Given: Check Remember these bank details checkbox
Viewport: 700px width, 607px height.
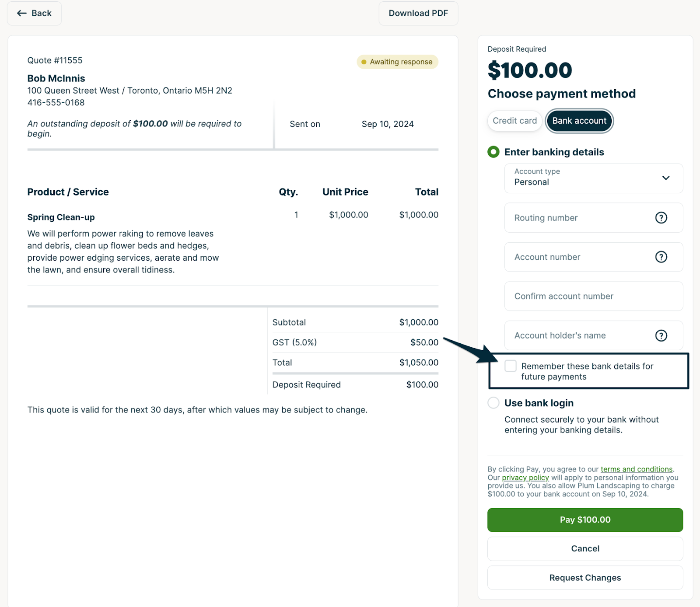Looking at the screenshot, I should pos(511,366).
